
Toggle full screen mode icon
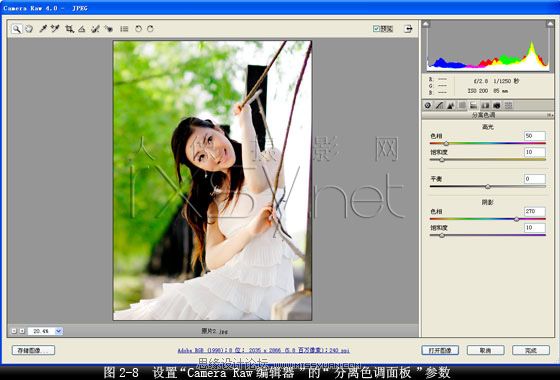point(408,29)
